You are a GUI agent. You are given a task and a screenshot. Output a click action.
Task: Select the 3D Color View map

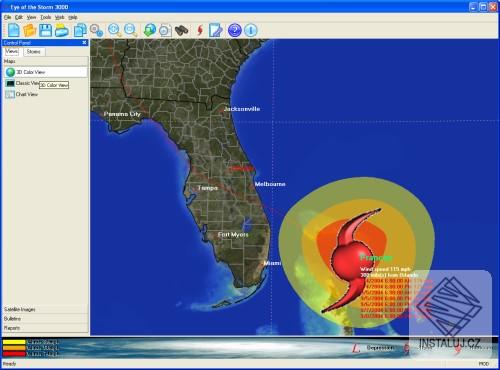(x=46, y=72)
